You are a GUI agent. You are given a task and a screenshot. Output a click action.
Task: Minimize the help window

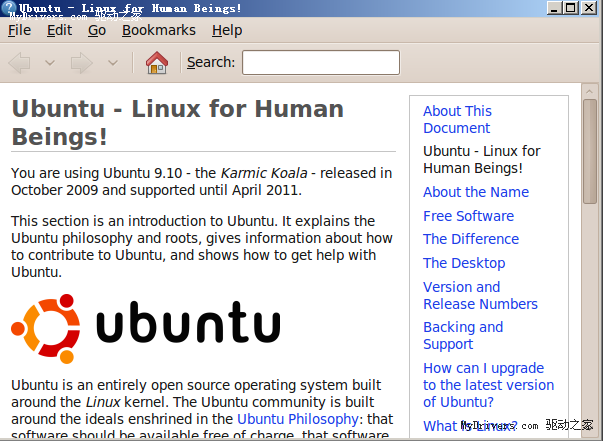coord(554,8)
